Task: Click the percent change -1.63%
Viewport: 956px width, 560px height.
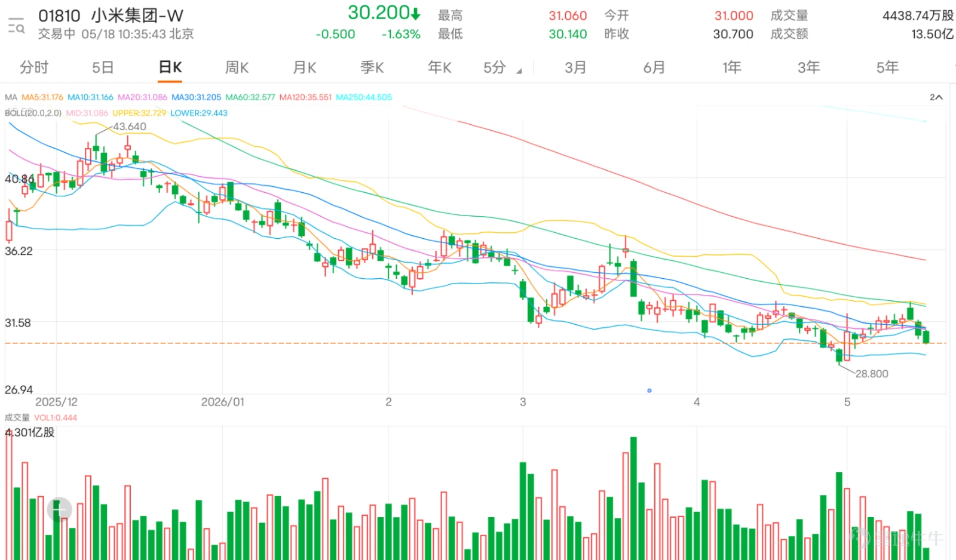Action: [x=401, y=34]
